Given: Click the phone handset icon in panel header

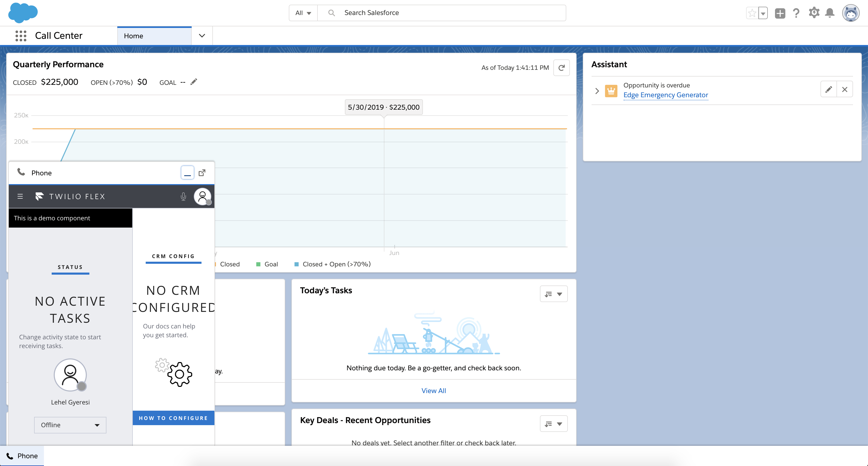Looking at the screenshot, I should click(x=21, y=172).
